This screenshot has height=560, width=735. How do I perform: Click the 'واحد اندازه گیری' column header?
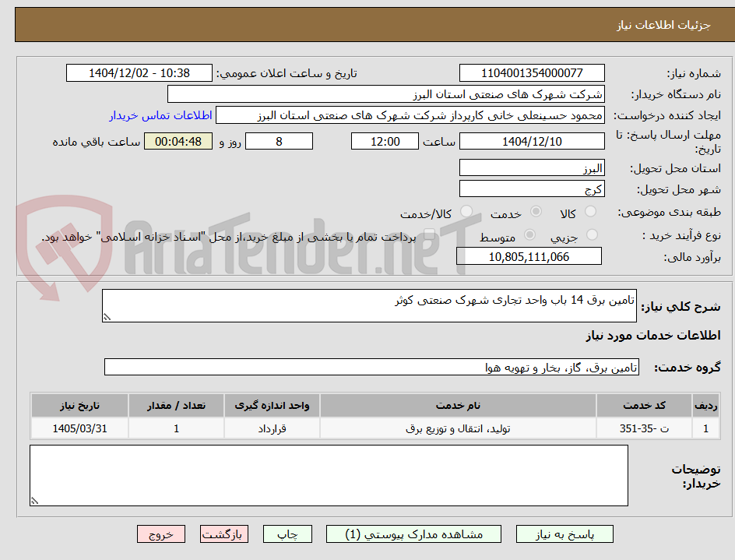coord(272,405)
